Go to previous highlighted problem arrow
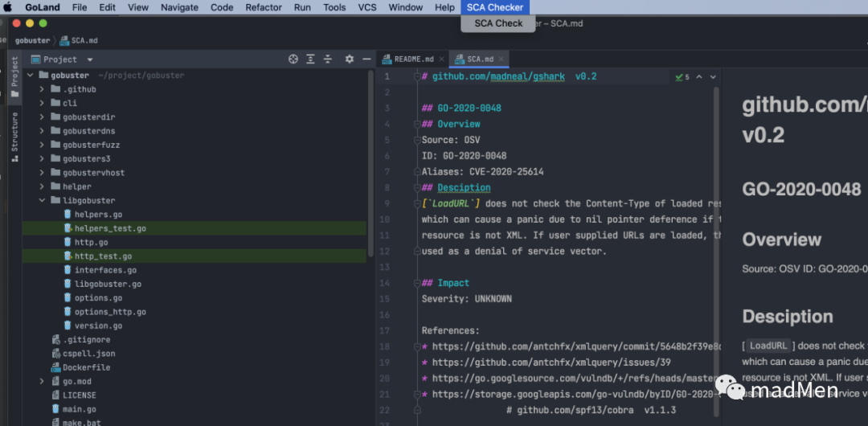Viewport: 868px width, 426px height. click(x=699, y=77)
